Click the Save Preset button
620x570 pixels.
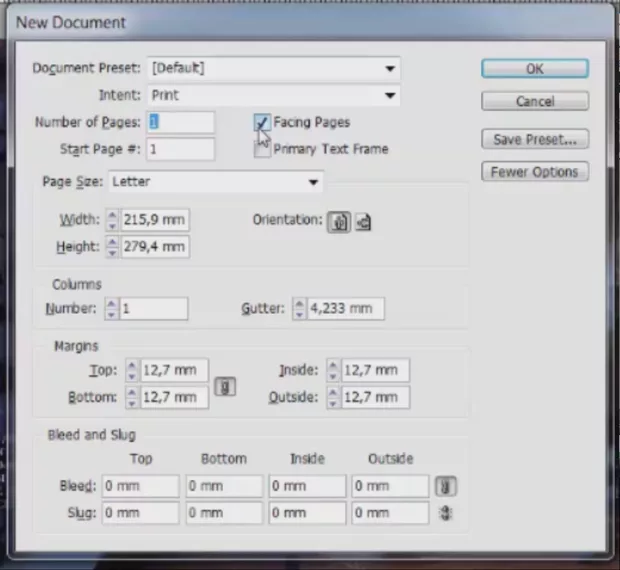pos(534,139)
